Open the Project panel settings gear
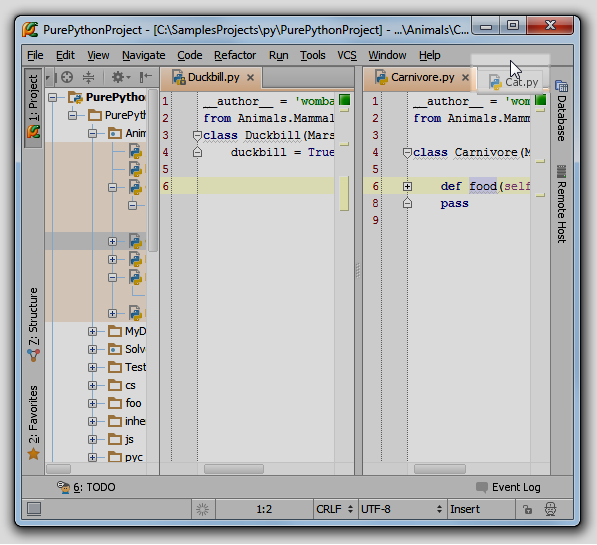This screenshot has height=545, width=597. [120, 77]
